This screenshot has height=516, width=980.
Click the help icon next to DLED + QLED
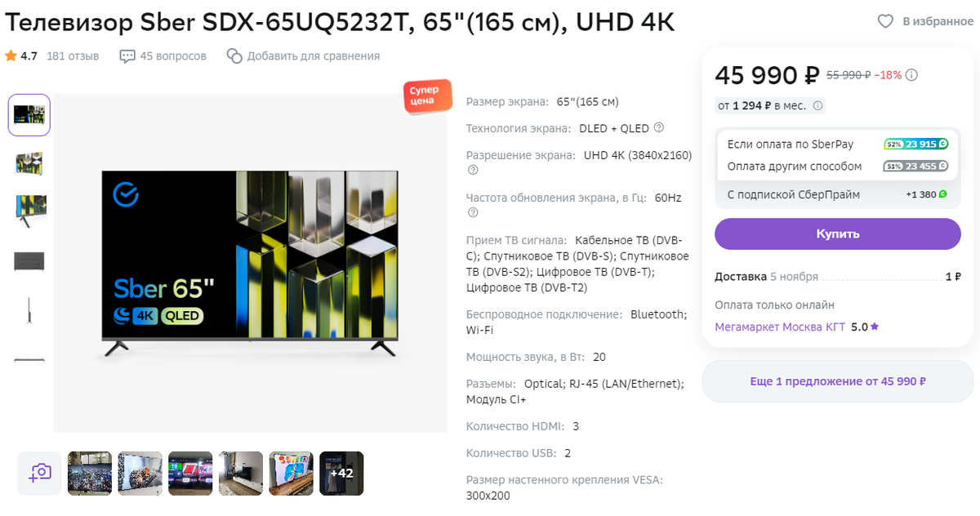tap(659, 127)
